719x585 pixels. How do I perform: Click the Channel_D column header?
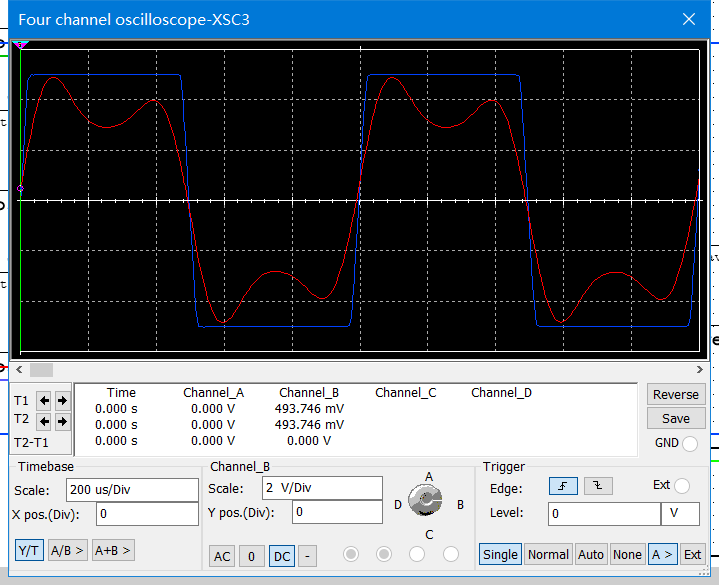502,393
